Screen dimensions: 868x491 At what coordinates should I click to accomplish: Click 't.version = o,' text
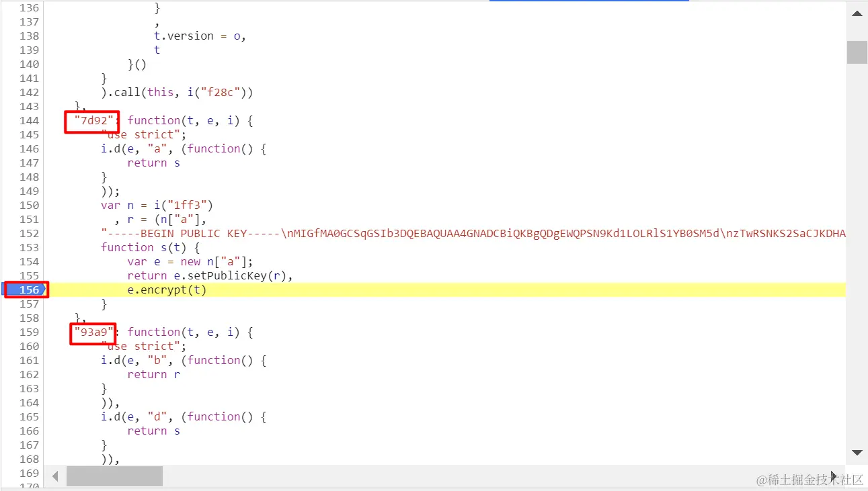point(200,36)
